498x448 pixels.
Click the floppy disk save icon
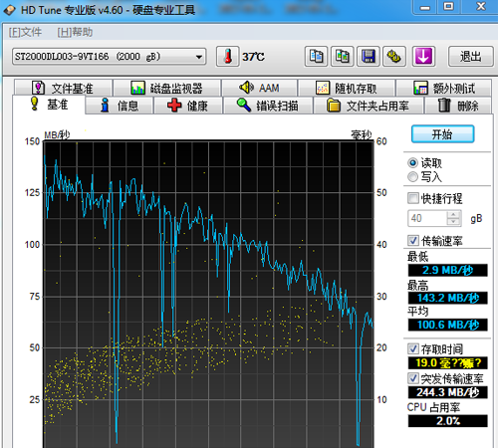point(369,57)
